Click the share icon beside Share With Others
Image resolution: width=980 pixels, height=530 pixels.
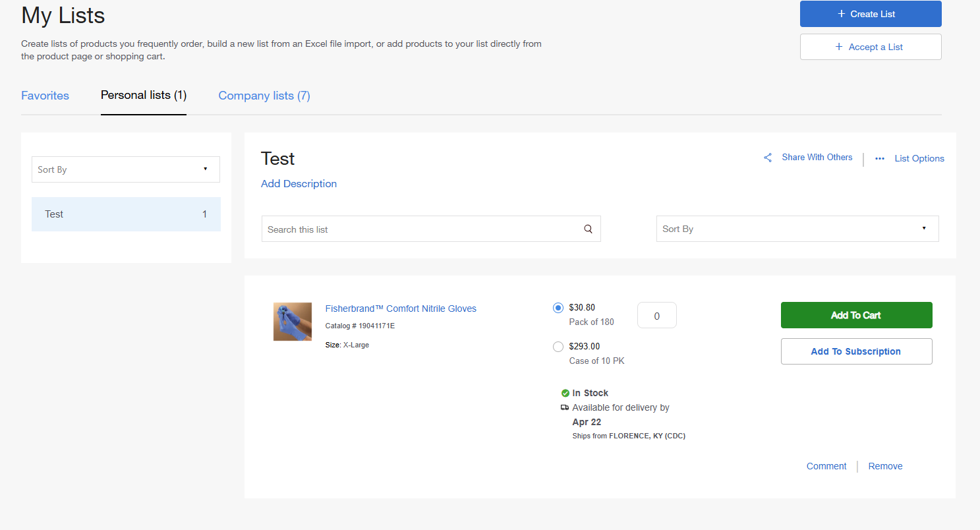(x=768, y=158)
